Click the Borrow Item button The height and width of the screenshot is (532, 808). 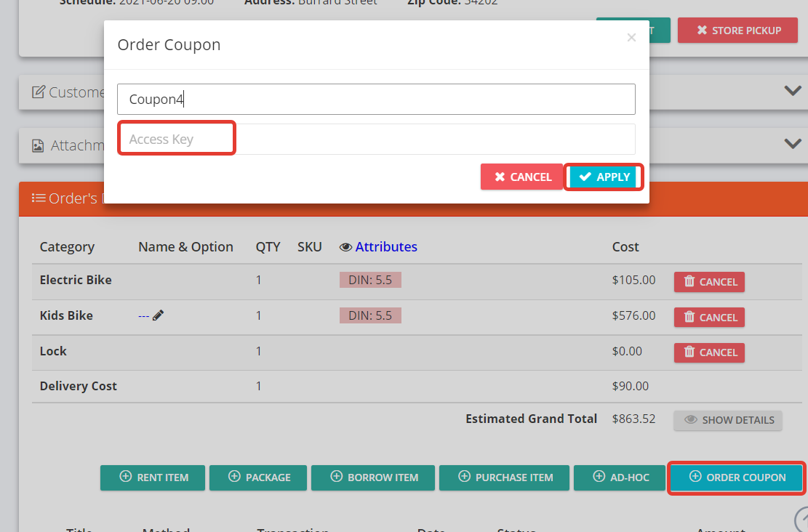tap(373, 477)
